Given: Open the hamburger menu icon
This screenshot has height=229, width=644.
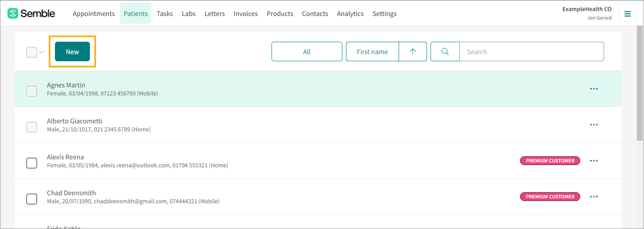Looking at the screenshot, I should (x=627, y=14).
